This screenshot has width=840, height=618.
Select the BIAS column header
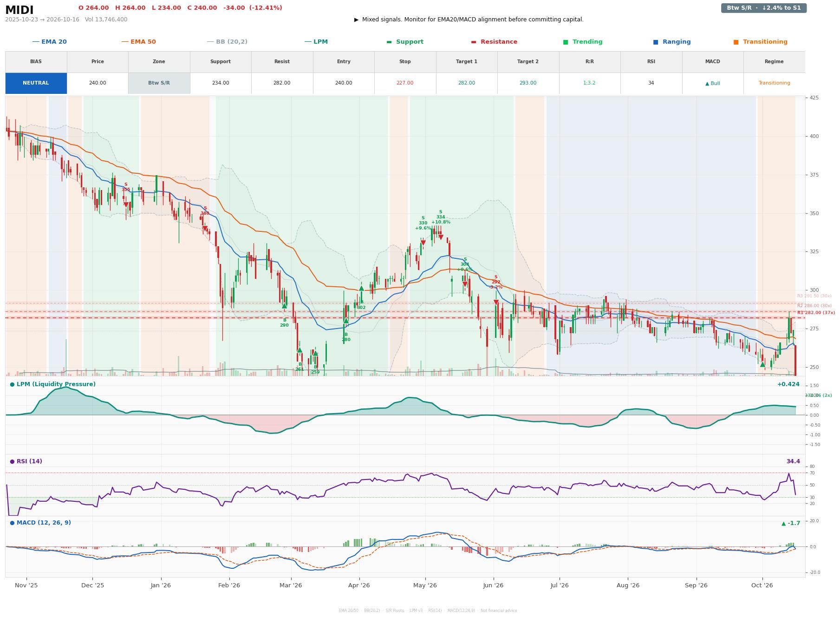pos(36,62)
